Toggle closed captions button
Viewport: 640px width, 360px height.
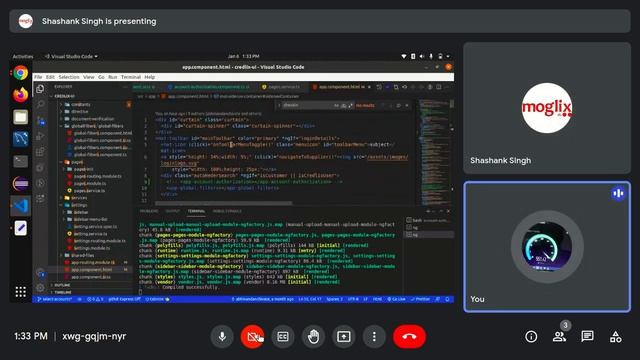pos(282,336)
